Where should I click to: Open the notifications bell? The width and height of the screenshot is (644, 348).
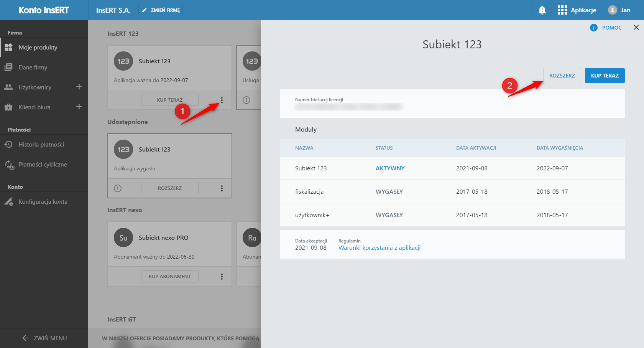tap(542, 10)
